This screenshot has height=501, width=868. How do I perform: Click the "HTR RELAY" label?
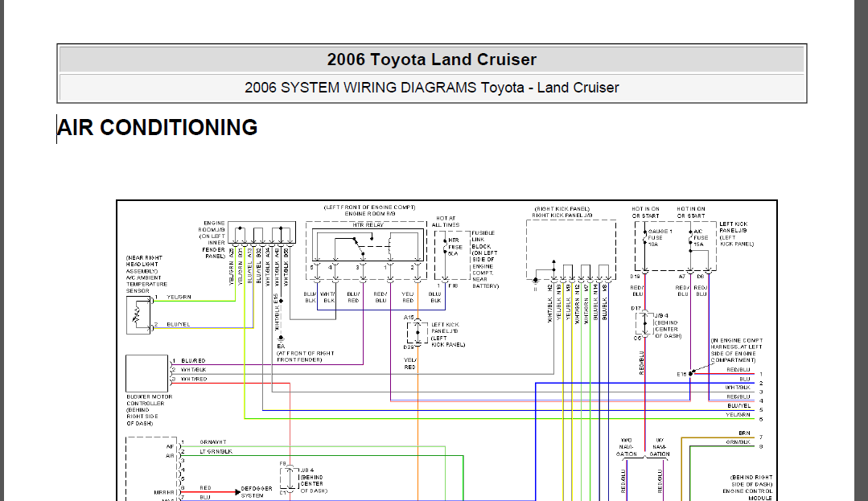(368, 225)
